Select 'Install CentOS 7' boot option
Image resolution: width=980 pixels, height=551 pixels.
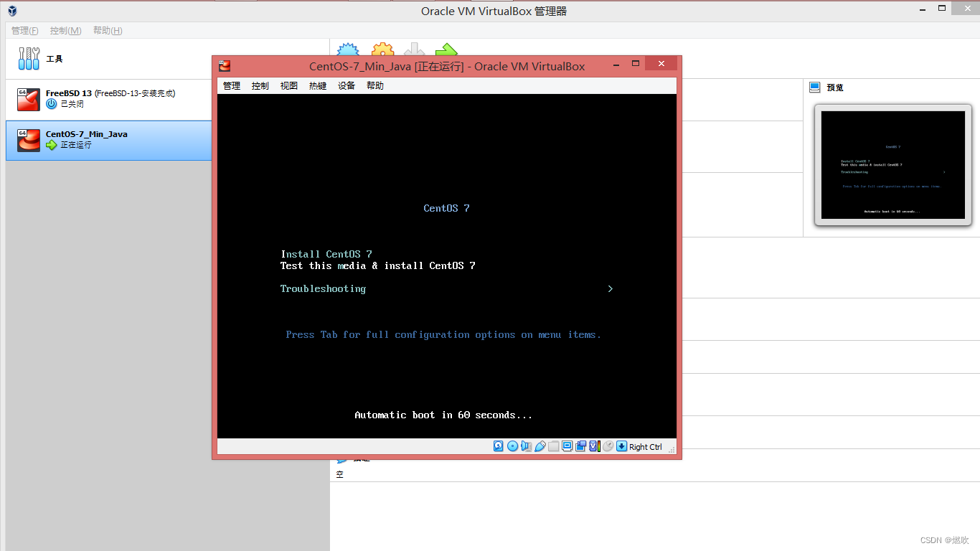pyautogui.click(x=326, y=254)
